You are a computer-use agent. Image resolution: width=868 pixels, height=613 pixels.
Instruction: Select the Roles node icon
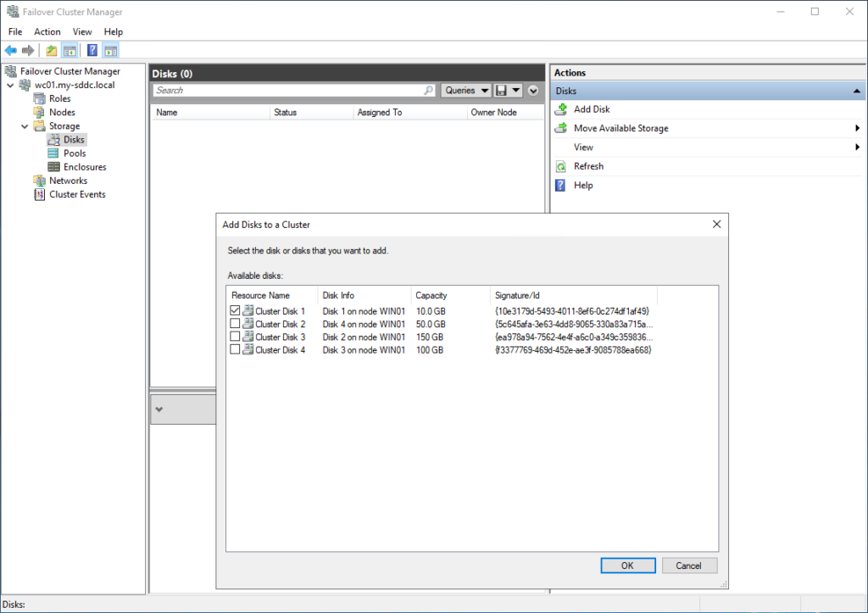pos(40,98)
